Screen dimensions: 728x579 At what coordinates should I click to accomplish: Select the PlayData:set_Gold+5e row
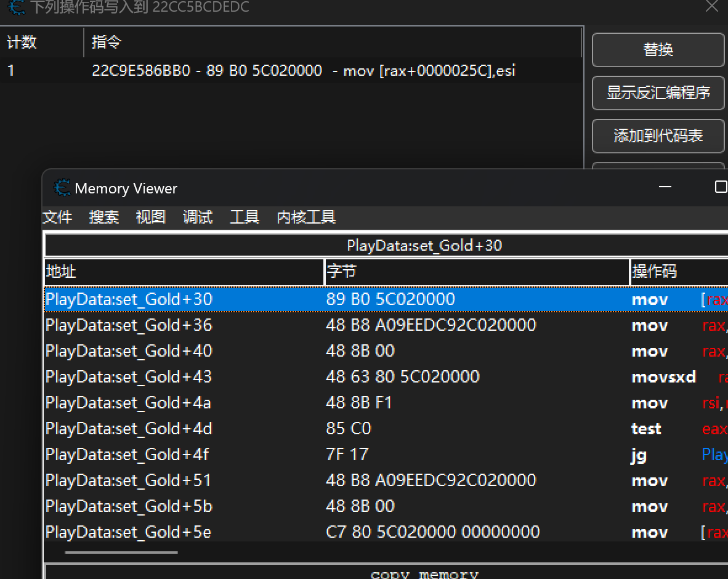click(x=386, y=532)
